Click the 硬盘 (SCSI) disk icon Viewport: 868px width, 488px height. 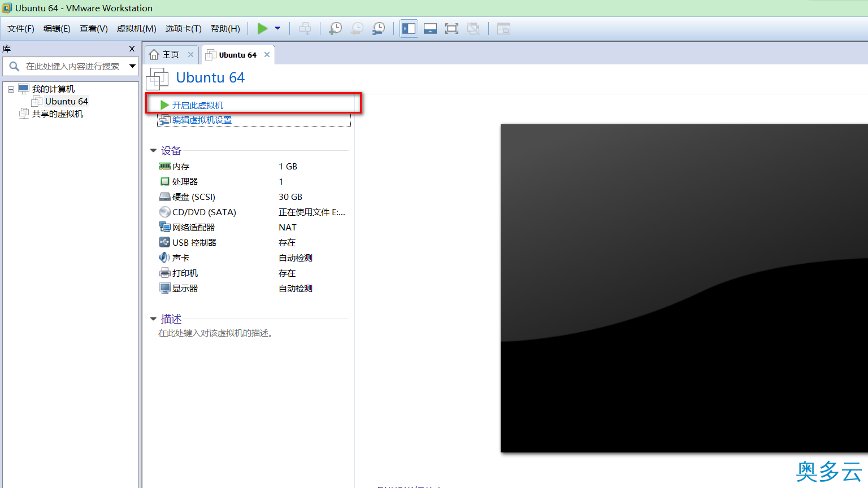164,197
